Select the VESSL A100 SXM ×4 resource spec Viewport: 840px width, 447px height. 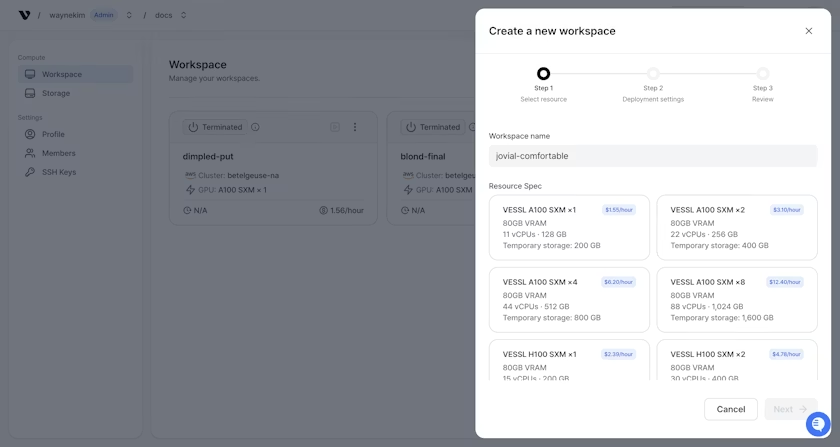tap(569, 300)
